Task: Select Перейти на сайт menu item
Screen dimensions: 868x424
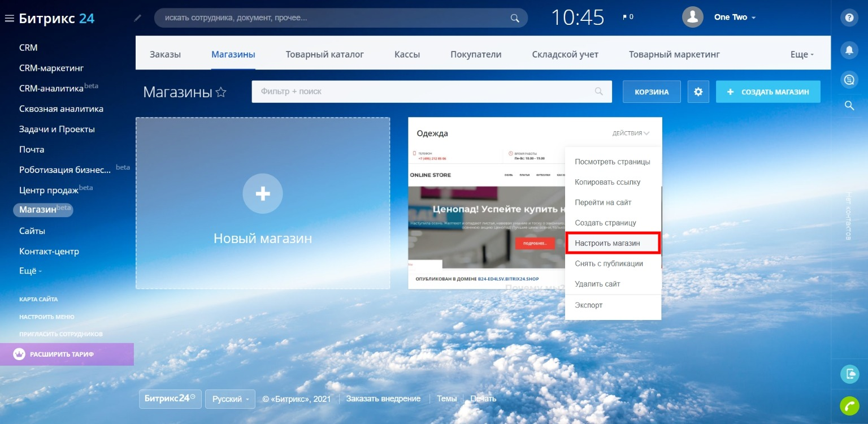Action: (613, 202)
